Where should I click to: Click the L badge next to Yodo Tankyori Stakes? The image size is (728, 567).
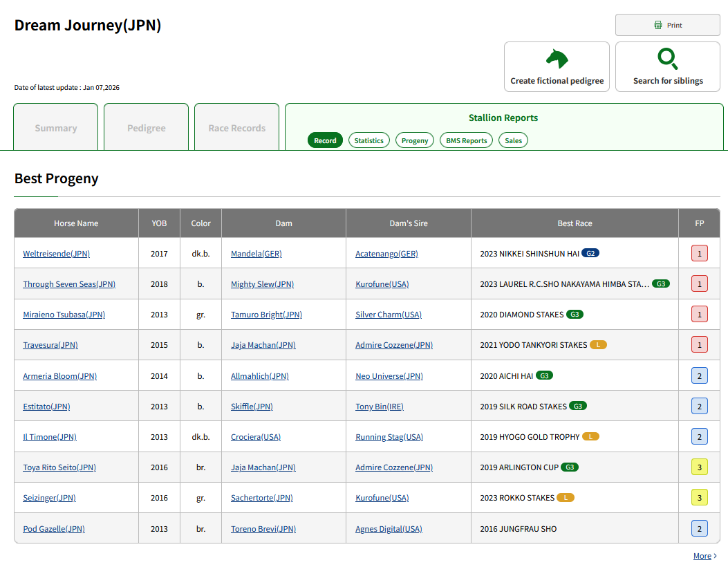598,344
